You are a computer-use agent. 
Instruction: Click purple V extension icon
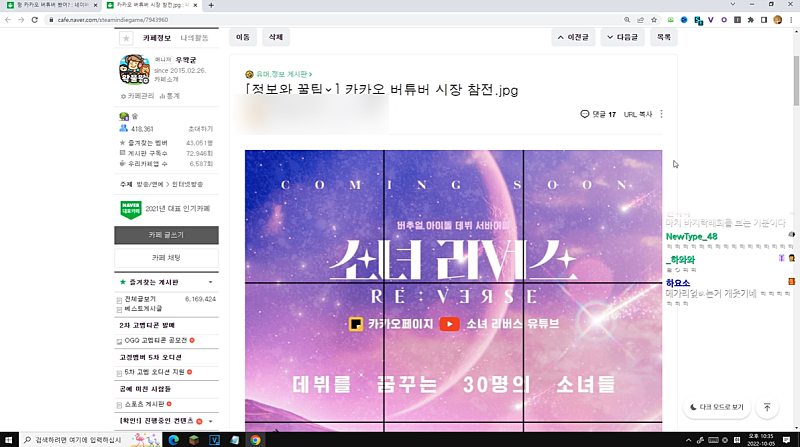tap(710, 20)
